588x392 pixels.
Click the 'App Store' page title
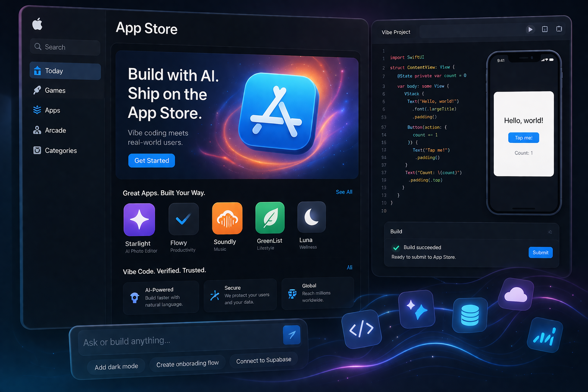coord(147,28)
